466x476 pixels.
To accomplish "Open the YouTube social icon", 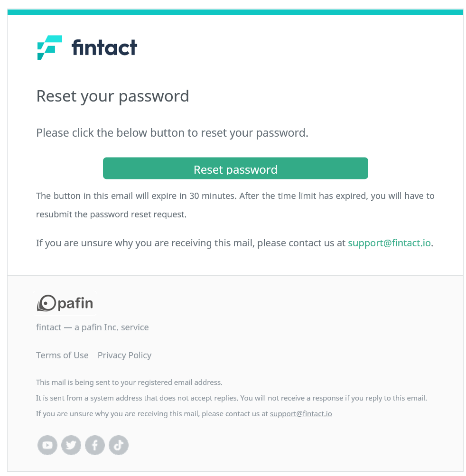I will pyautogui.click(x=47, y=445).
